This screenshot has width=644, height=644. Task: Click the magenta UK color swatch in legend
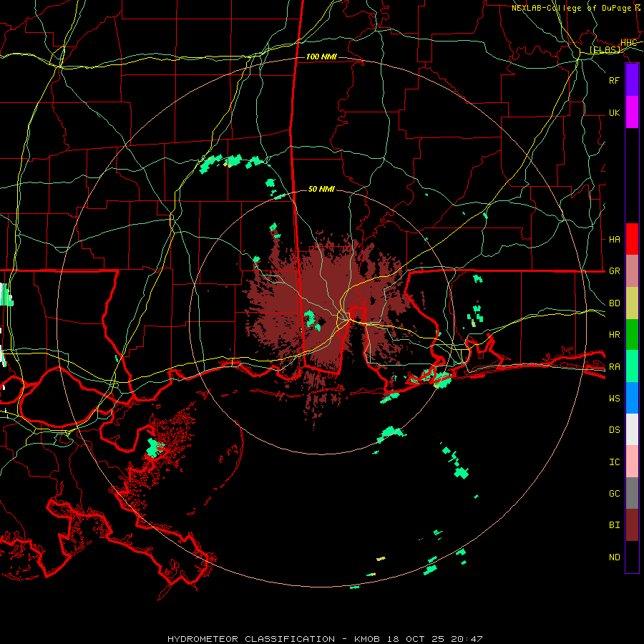[x=632, y=112]
